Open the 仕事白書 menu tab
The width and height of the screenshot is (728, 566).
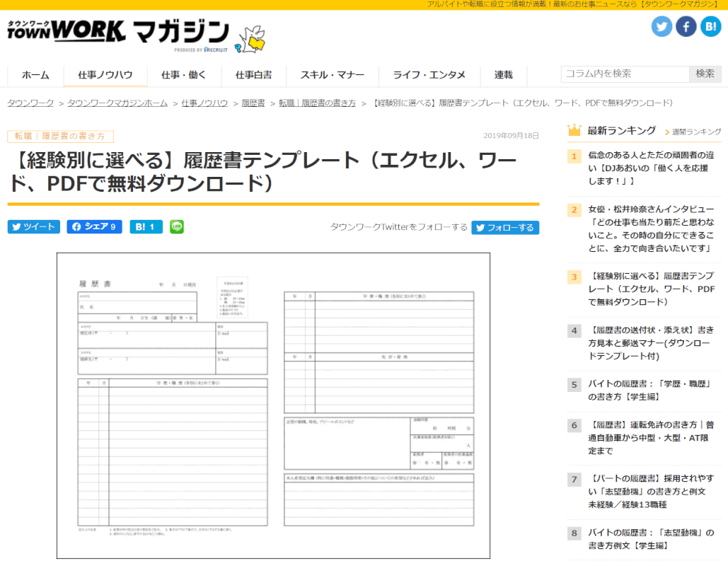pyautogui.click(x=253, y=75)
